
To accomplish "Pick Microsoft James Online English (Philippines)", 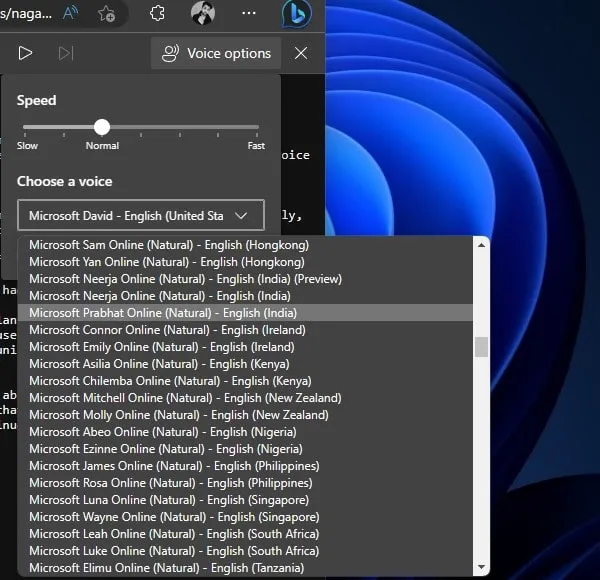I will pyautogui.click(x=245, y=466).
